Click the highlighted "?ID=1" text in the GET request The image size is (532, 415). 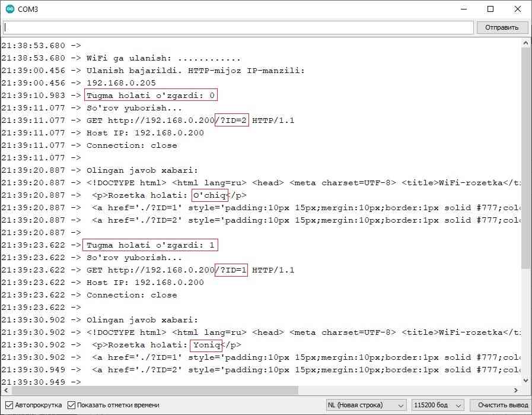point(231,270)
